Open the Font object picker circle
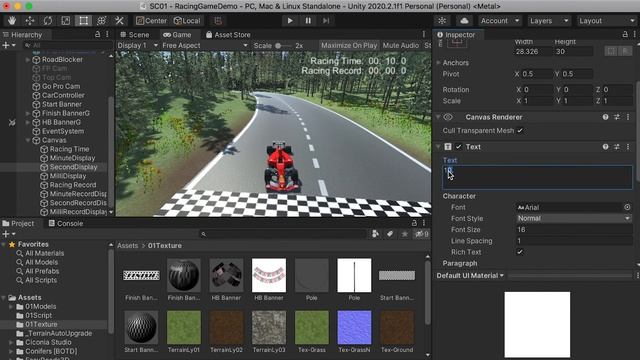 click(627, 207)
